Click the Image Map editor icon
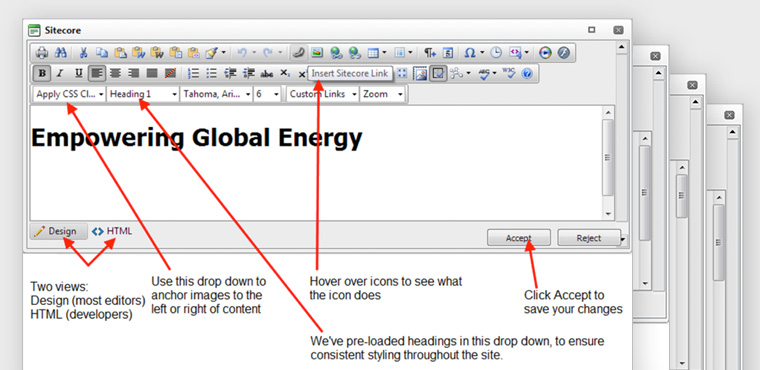 [x=420, y=74]
